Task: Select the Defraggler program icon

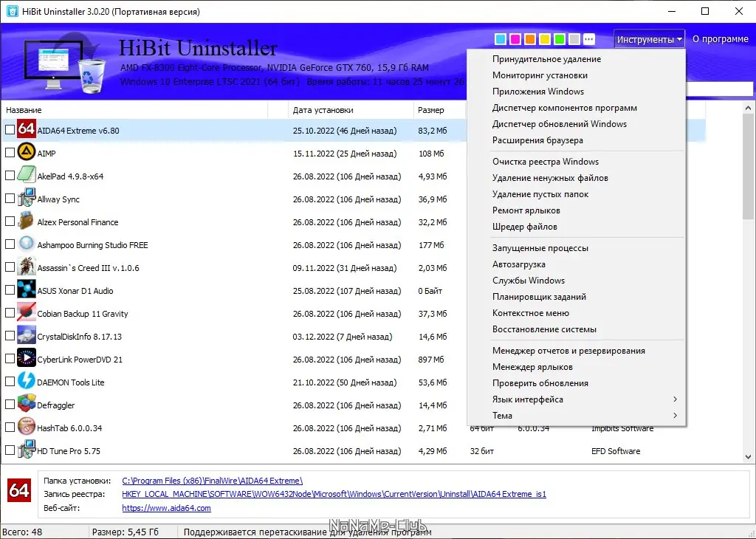Action: click(25, 405)
